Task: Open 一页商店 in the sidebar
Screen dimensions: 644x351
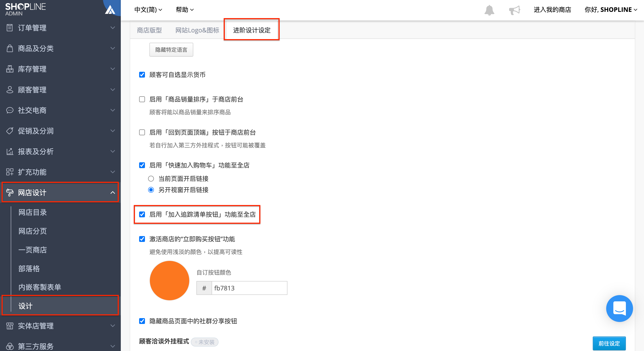Action: [33, 250]
